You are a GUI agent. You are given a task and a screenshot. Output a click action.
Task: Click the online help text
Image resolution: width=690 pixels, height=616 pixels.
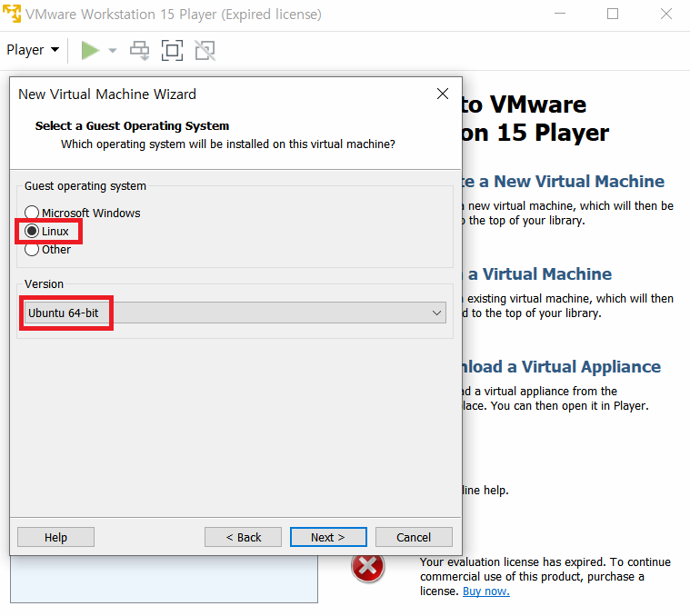tap(485, 491)
